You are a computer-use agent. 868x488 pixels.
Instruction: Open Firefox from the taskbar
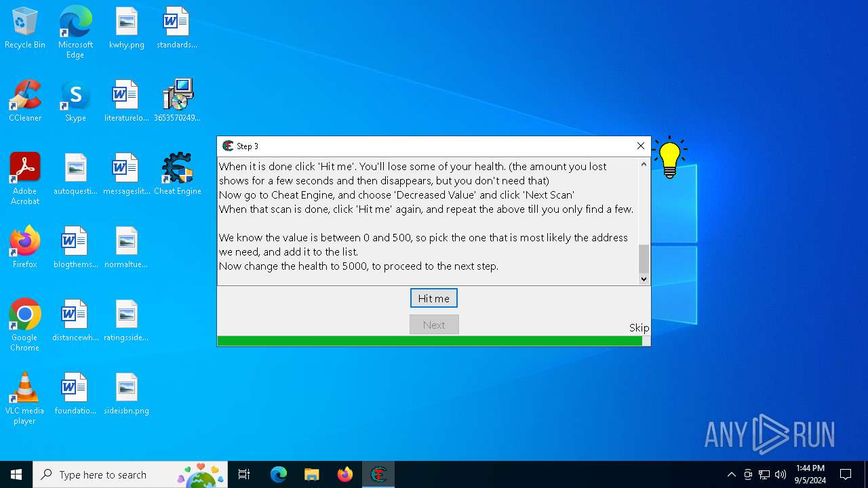coord(345,474)
